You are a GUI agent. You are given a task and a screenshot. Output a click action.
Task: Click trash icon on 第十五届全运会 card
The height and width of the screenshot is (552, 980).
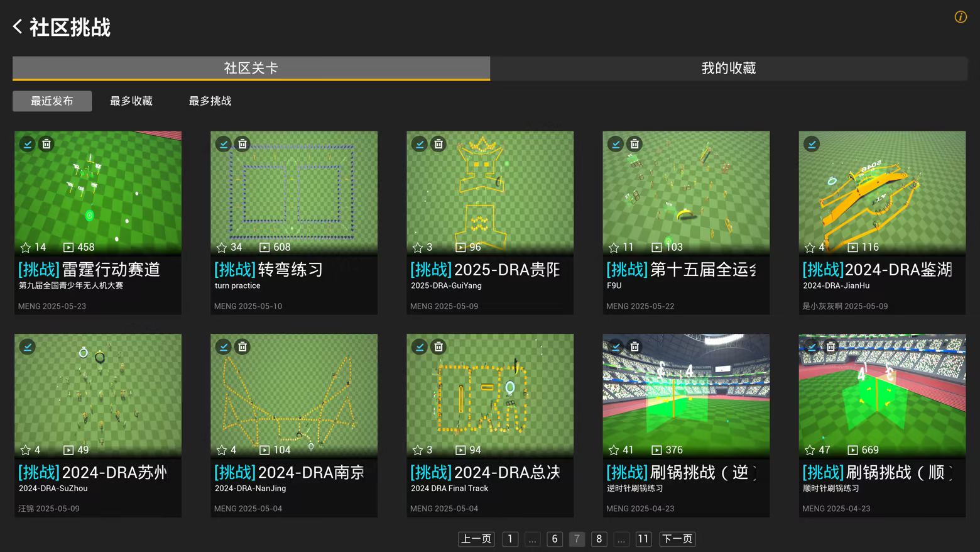(x=634, y=144)
